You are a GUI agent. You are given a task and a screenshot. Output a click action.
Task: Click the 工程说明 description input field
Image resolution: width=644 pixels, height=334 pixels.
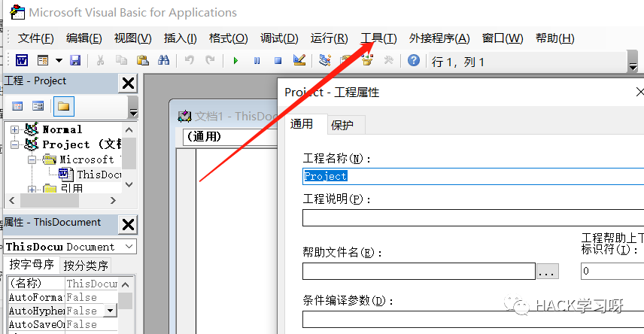click(x=473, y=217)
